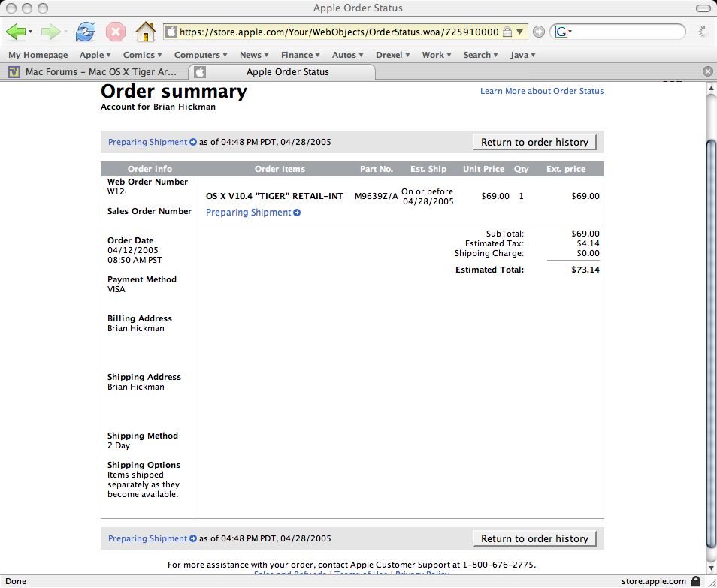Click the toolbar toggle pill in the title bar

click(x=703, y=8)
